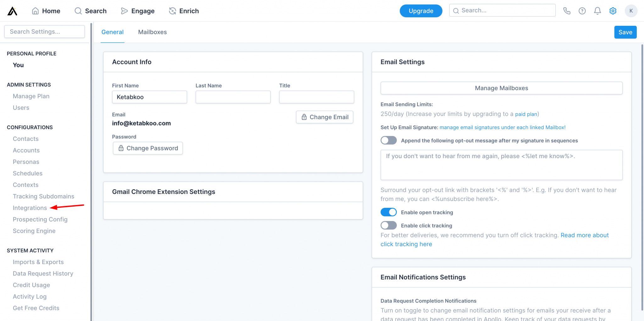The height and width of the screenshot is (321, 644).
Task: Click the opt-out message text area
Action: point(501,165)
